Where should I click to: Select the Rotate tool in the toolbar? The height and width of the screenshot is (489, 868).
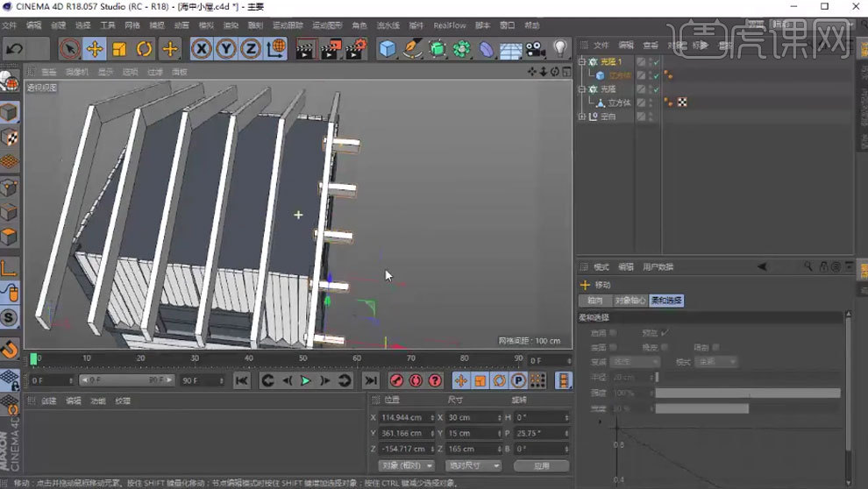[145, 49]
